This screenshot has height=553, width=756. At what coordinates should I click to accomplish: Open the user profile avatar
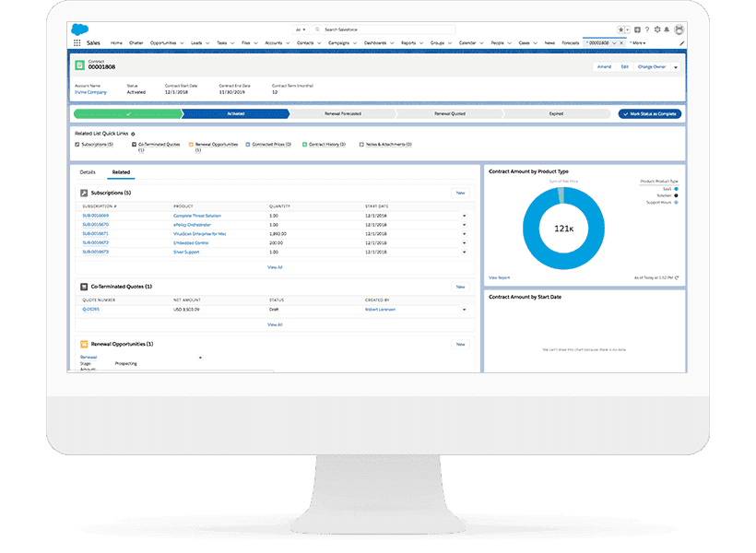(x=679, y=29)
